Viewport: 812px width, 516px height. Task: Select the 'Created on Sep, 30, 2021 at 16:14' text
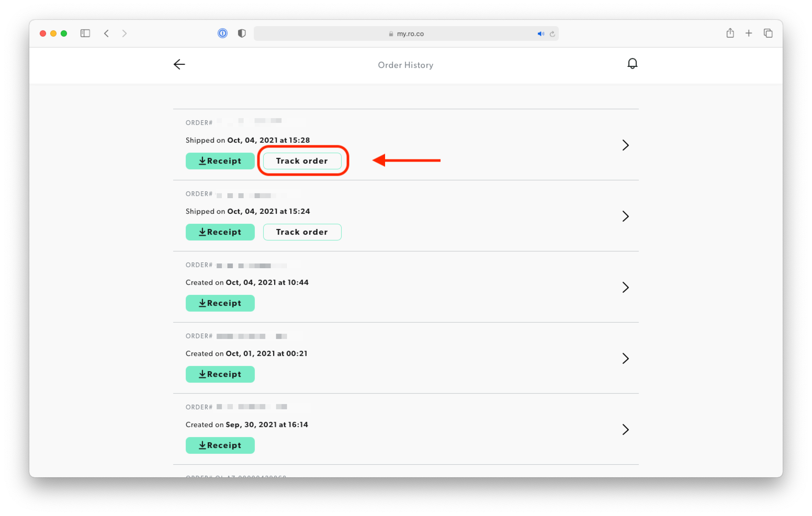(x=247, y=425)
